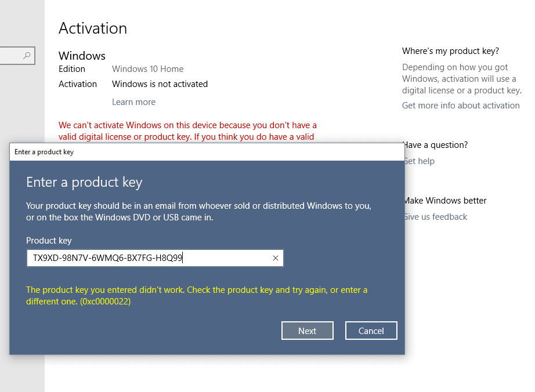Image resolution: width=535 pixels, height=392 pixels.
Task: Open the Give us feedback link
Action: click(x=436, y=217)
